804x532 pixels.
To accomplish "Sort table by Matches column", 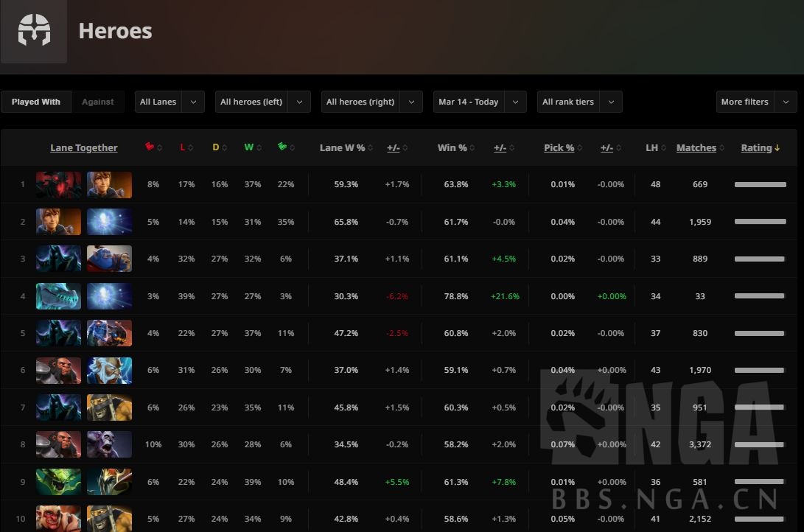I will tap(696, 148).
